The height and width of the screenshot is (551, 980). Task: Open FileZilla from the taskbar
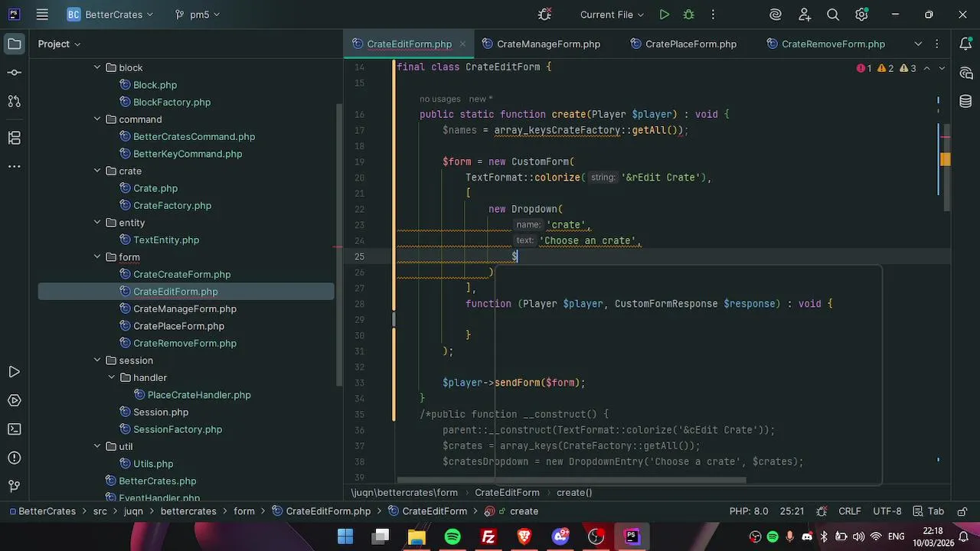[488, 536]
